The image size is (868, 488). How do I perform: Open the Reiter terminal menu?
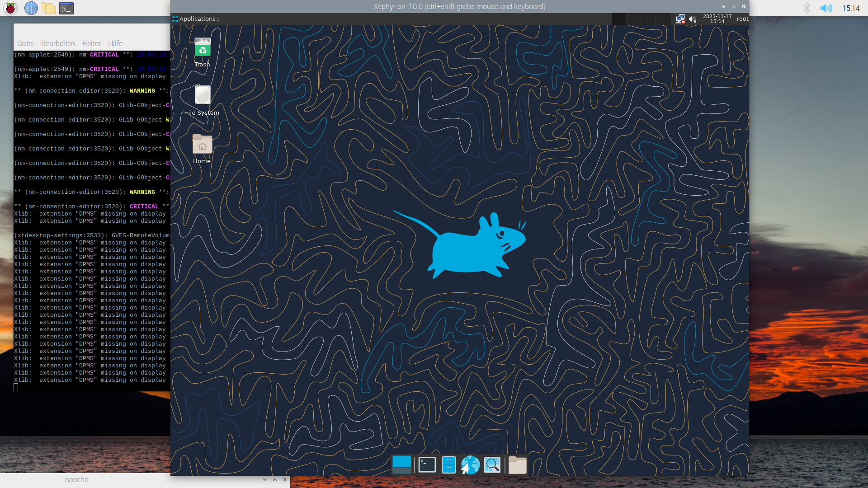(91, 43)
